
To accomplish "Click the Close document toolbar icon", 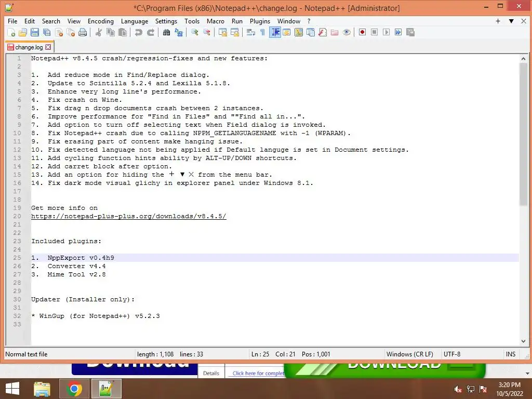I will (59, 32).
